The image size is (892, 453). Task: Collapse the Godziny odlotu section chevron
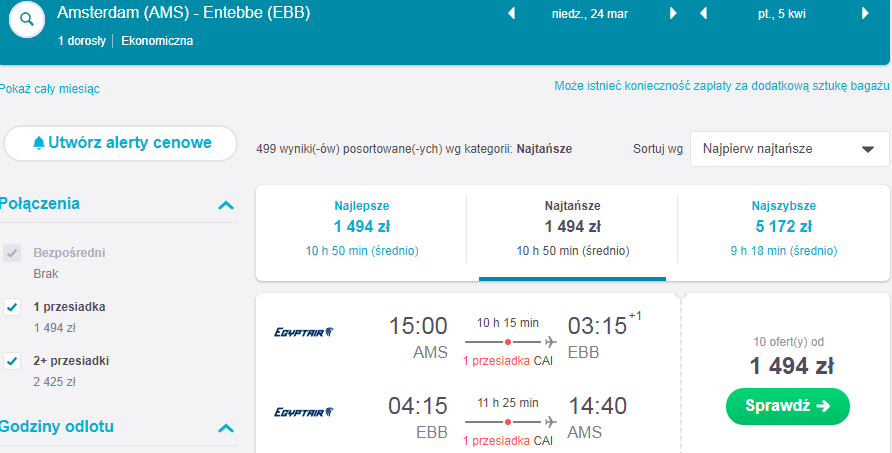point(226,427)
